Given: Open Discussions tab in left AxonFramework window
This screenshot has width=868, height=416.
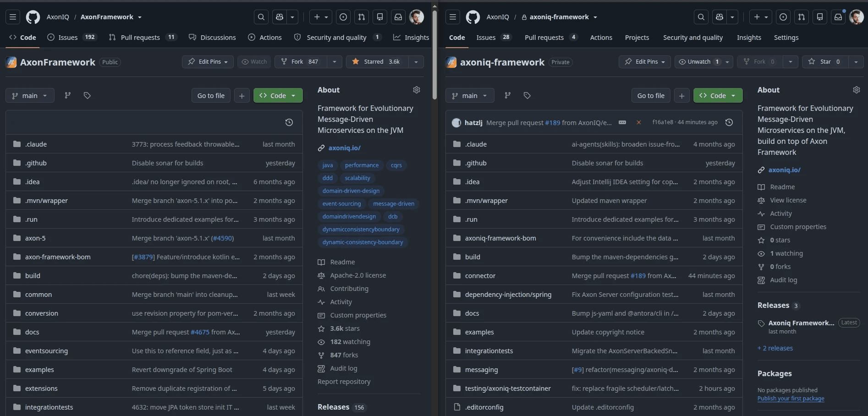Looking at the screenshot, I should (213, 37).
